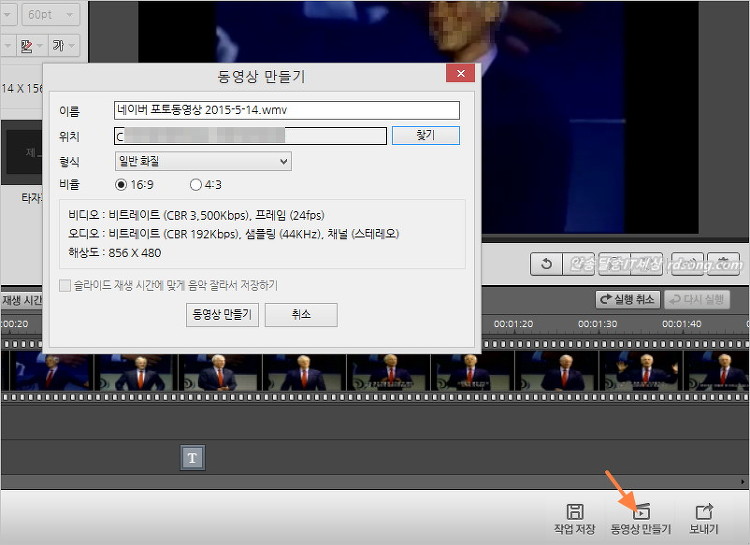Image resolution: width=750 pixels, height=545 pixels.
Task: Toggle the 슬라이드 재생 시간에 맞게 음악 잘라서 저장하기 checkbox
Action: (x=65, y=286)
